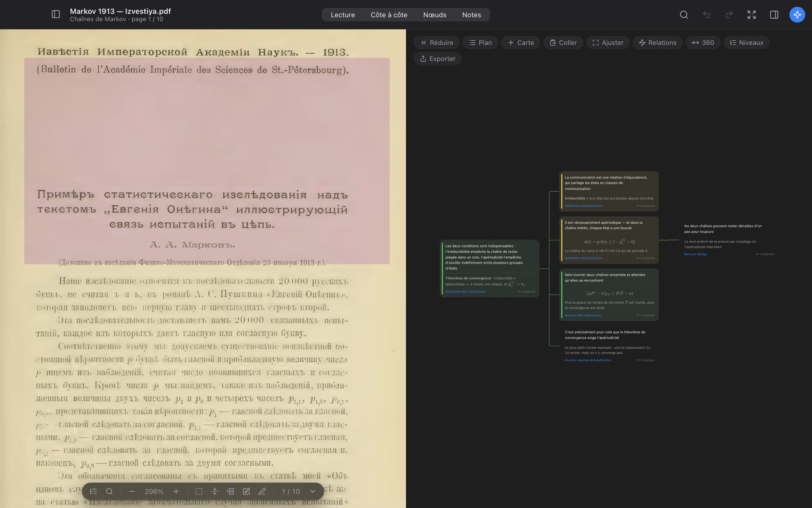Open the Plan view button
This screenshot has width=812, height=508.
pos(480,43)
